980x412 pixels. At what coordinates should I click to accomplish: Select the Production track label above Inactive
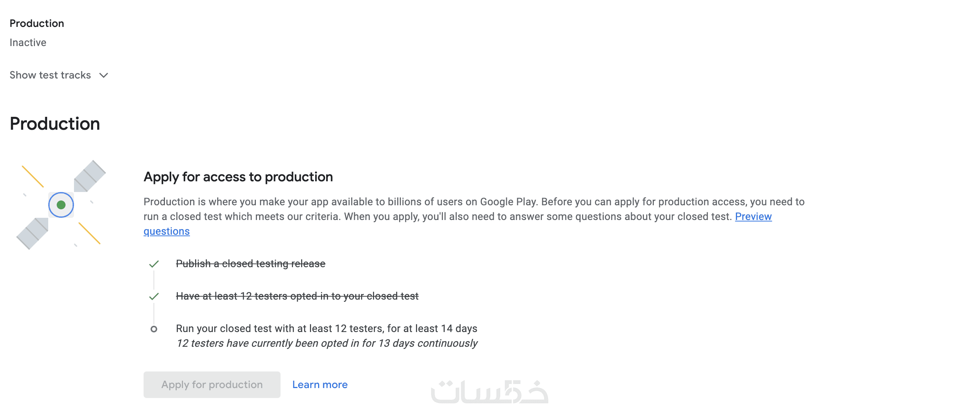[36, 24]
